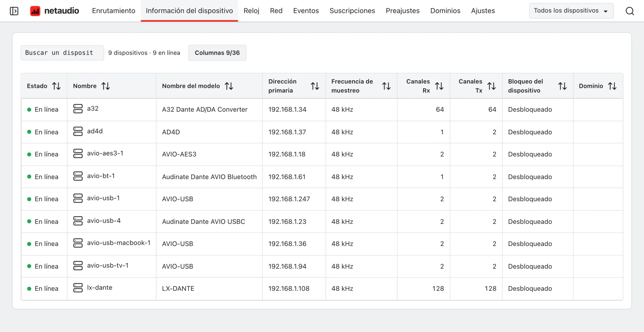Sort by Canales Rx arrows

coord(439,86)
